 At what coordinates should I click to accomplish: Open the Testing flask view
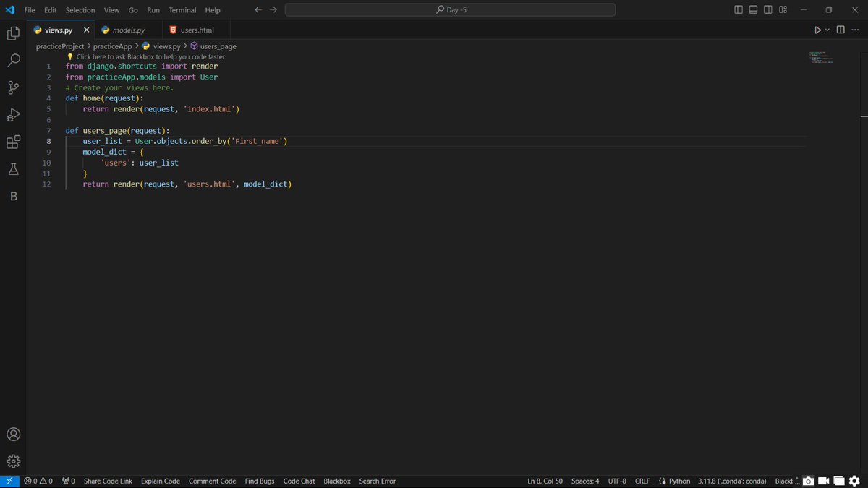tap(13, 169)
